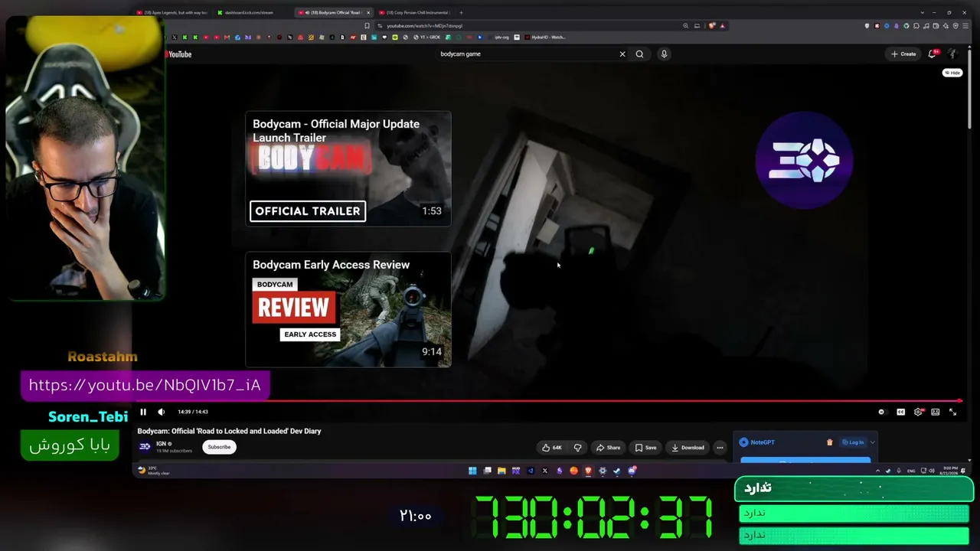980x551 pixels.
Task: Open the more actions ellipsis menu
Action: click(720, 448)
